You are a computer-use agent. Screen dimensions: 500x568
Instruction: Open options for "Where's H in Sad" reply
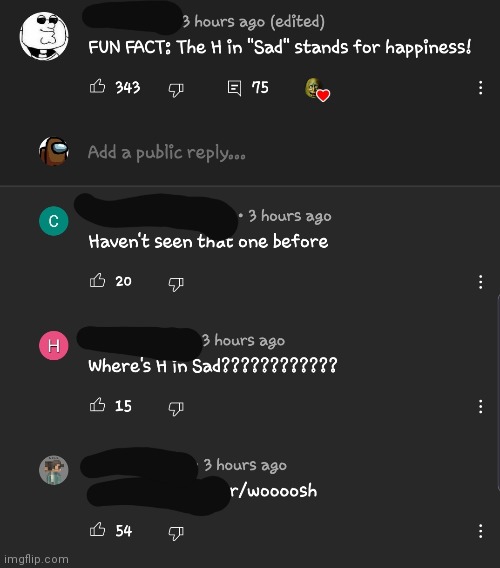point(480,406)
